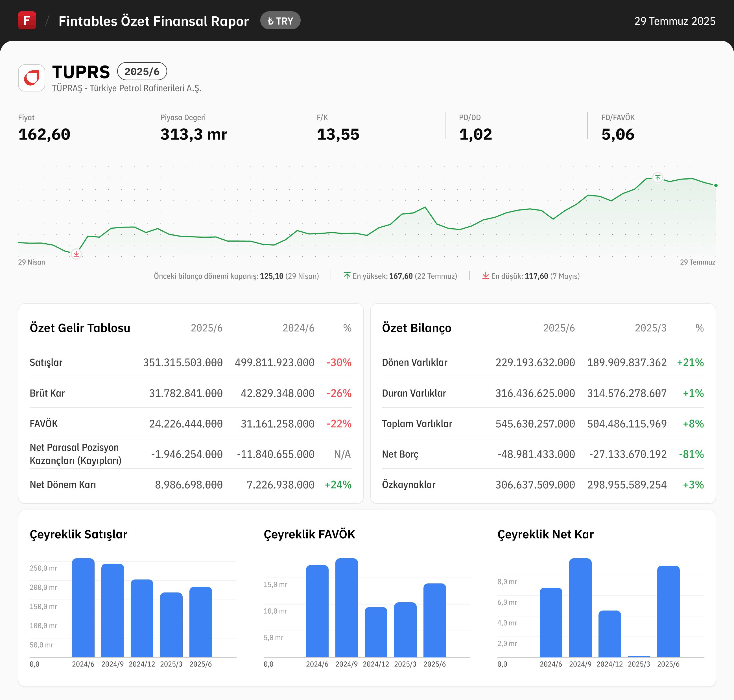Viewport: 734px width, 700px height.
Task: Click the Fintables Özet Finansal Rapor title
Action: pos(153,21)
